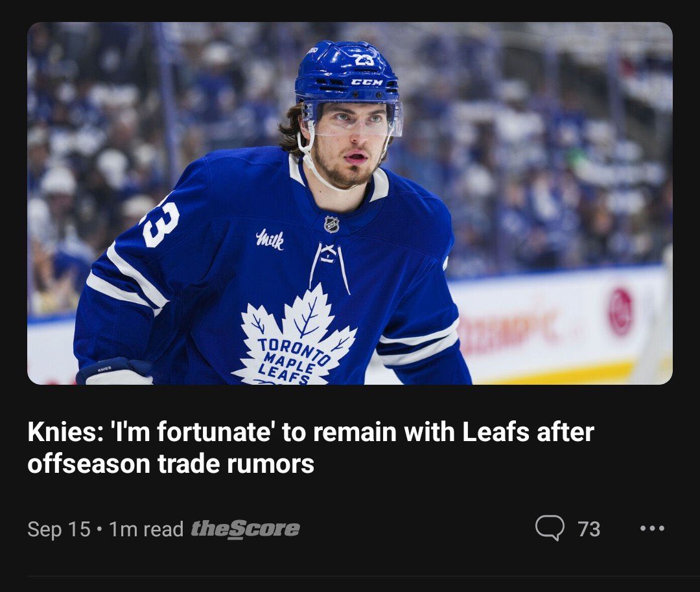Click the words 'offseason trade rumors'
Image resolution: width=700 pixels, height=592 pixels.
170,464
